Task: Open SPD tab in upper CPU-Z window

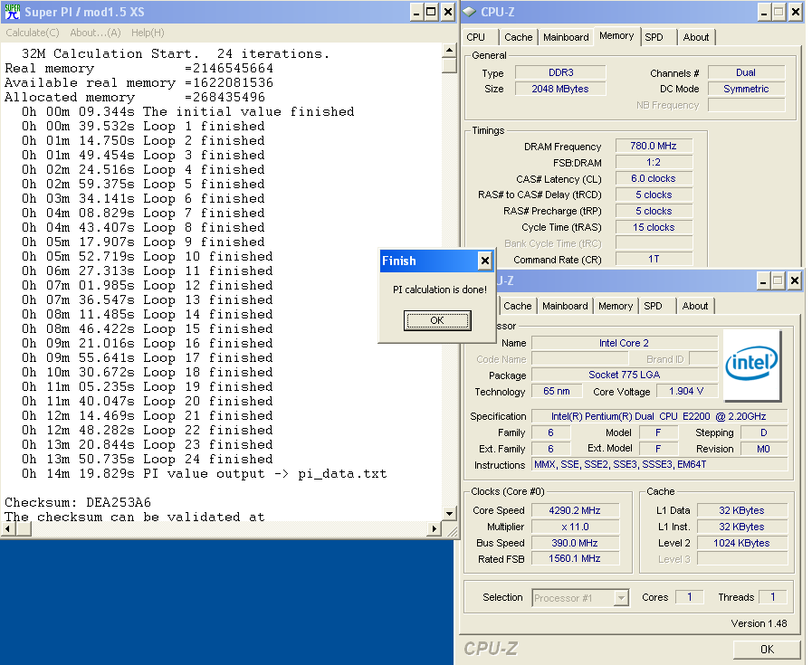Action: pos(654,37)
